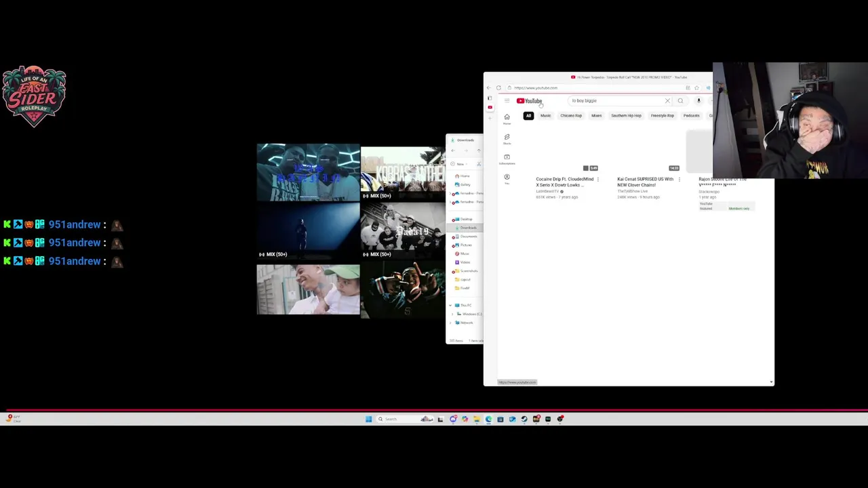Select the All filter chip
Image resolution: width=868 pixels, height=488 pixels.
[528, 116]
